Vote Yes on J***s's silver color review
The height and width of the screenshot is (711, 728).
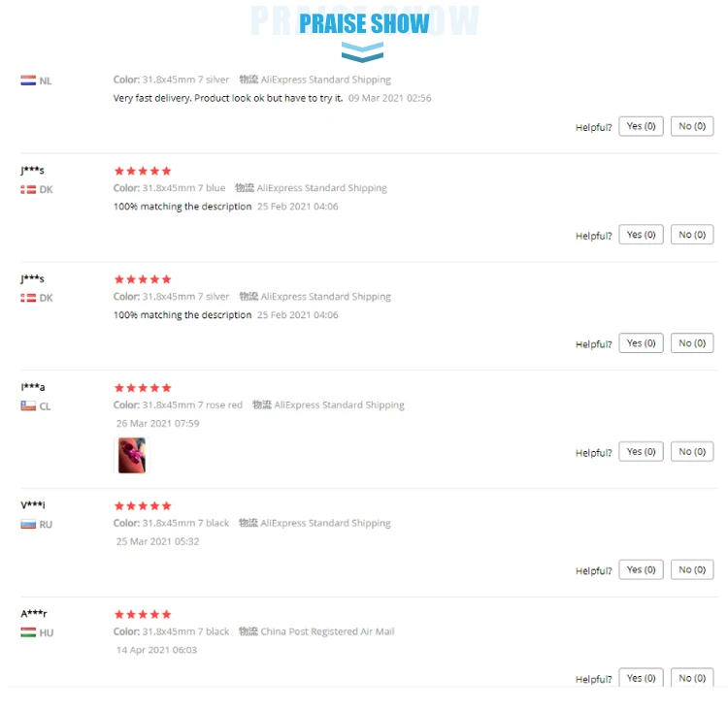(641, 343)
